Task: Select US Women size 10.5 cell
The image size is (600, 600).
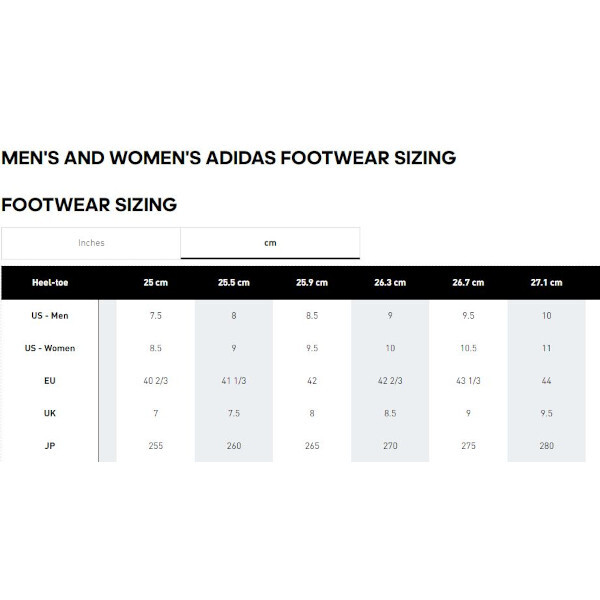Action: [x=468, y=348]
